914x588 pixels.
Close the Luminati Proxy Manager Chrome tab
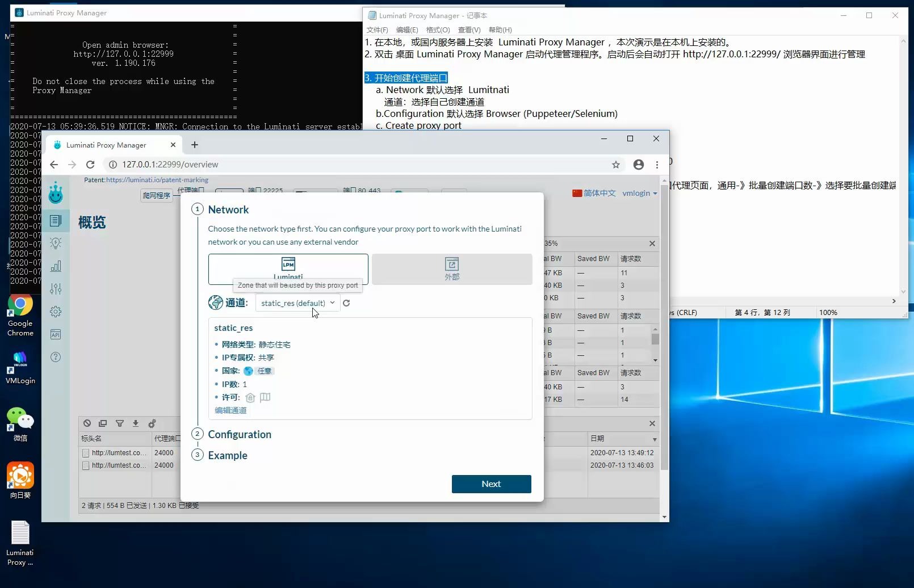tap(173, 145)
